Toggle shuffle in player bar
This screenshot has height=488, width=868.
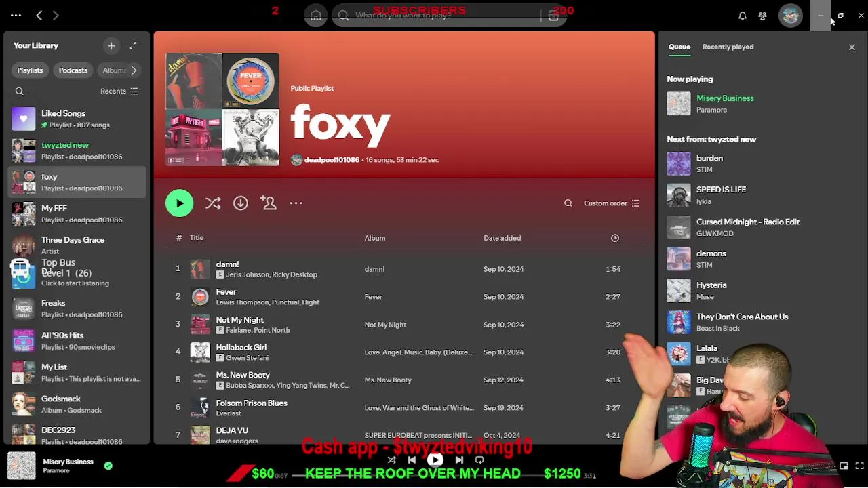click(391, 460)
